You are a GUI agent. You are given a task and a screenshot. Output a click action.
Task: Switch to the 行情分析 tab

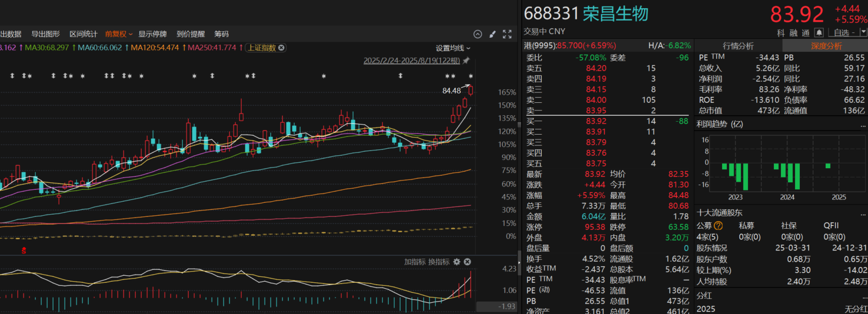coord(738,46)
